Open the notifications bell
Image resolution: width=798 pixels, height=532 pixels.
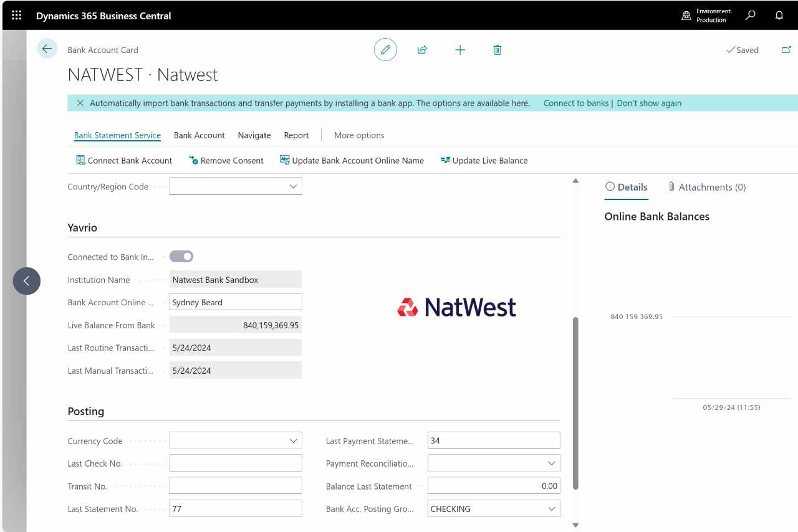779,15
